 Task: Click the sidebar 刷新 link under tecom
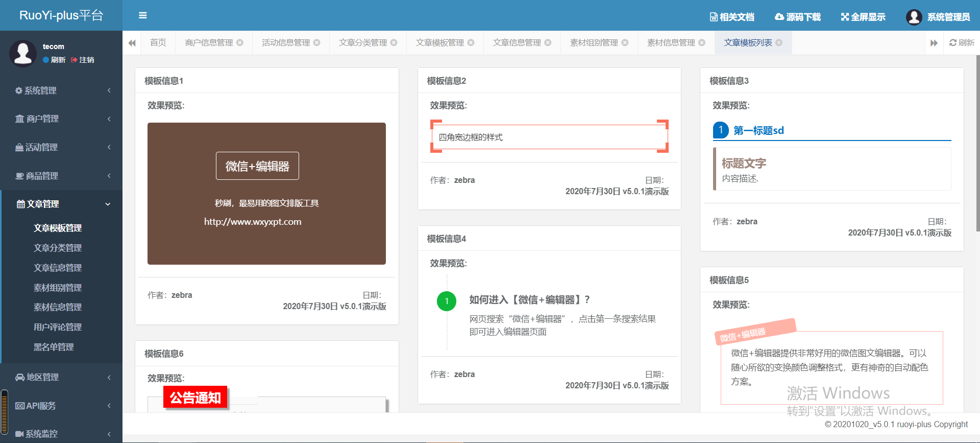pos(54,60)
